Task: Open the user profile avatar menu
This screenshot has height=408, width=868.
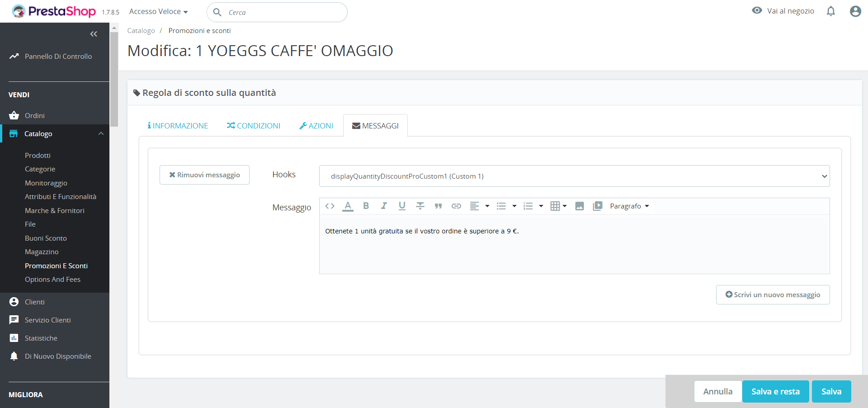Action: click(855, 11)
